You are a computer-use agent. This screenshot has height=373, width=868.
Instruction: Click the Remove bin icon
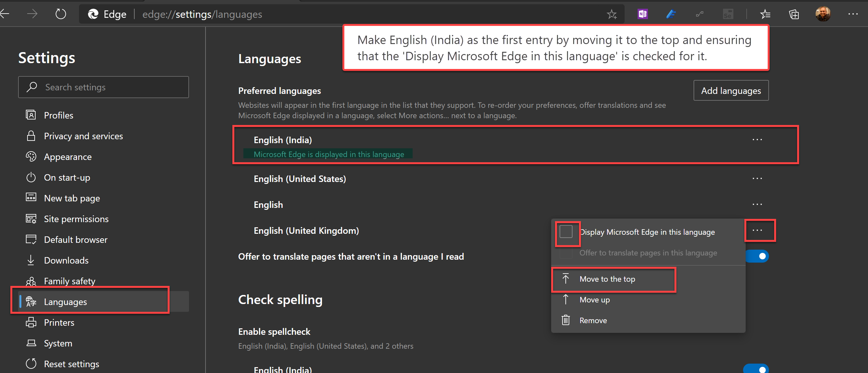(565, 320)
